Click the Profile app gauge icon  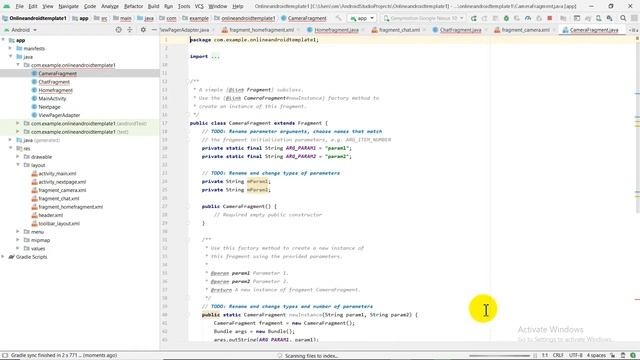(x=528, y=18)
